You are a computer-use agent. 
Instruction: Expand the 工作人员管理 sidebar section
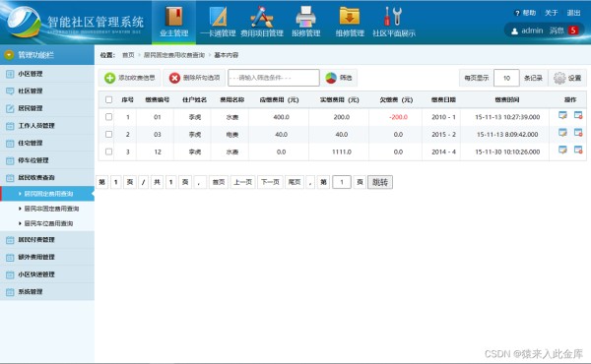tap(47, 126)
